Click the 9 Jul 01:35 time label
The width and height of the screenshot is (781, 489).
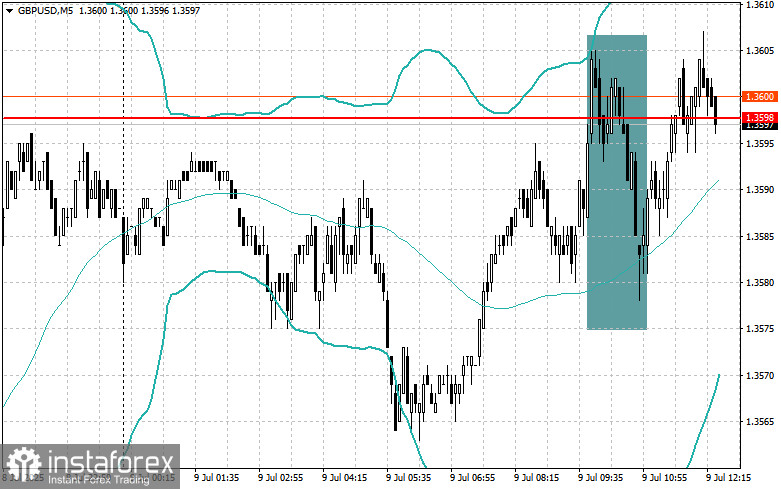217,478
